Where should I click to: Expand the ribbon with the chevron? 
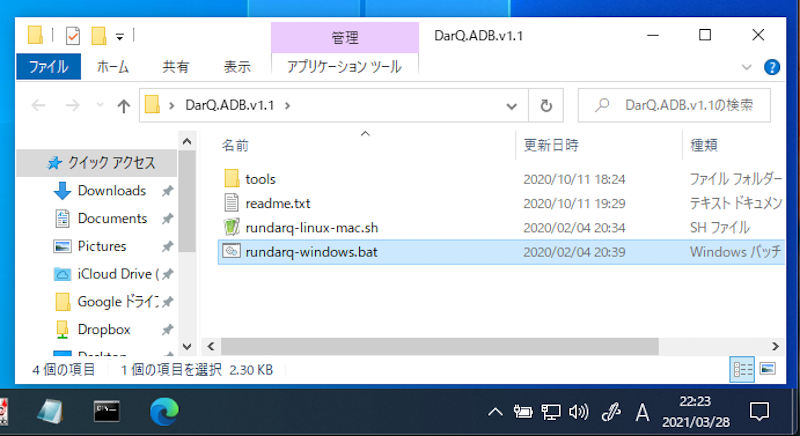pyautogui.click(x=746, y=68)
